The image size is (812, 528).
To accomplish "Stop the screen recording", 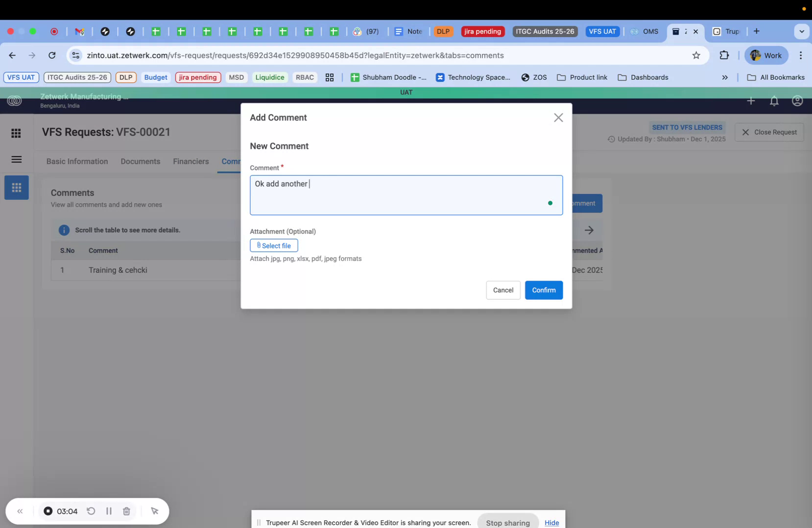I will pyautogui.click(x=48, y=511).
